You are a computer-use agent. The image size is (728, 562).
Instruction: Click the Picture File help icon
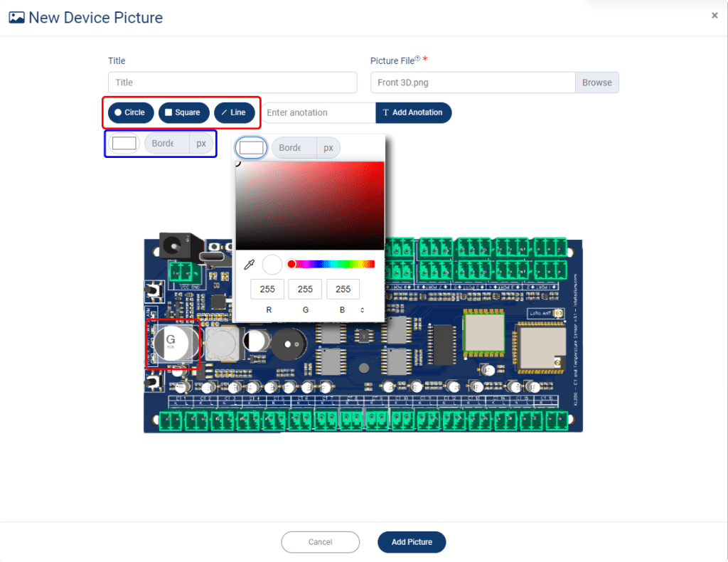417,60
